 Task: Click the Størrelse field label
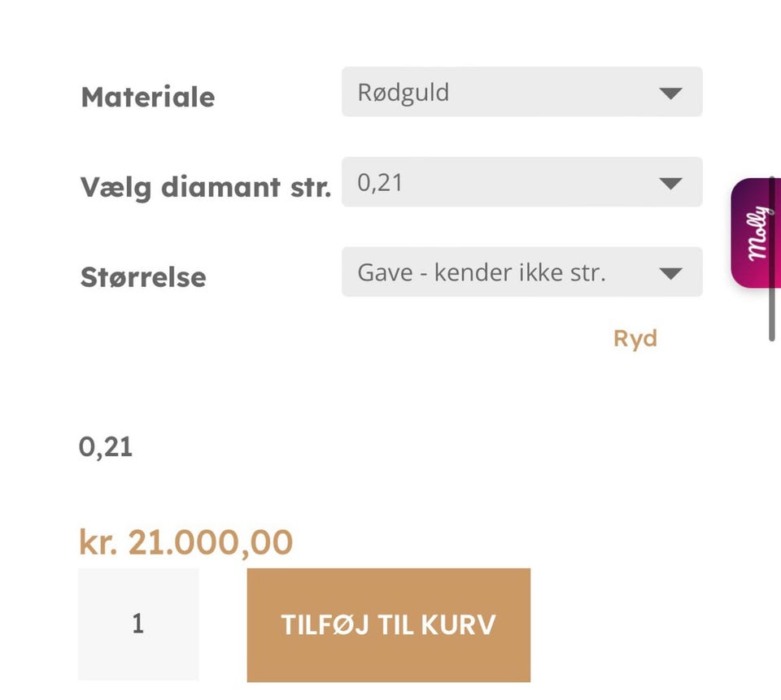point(143,277)
